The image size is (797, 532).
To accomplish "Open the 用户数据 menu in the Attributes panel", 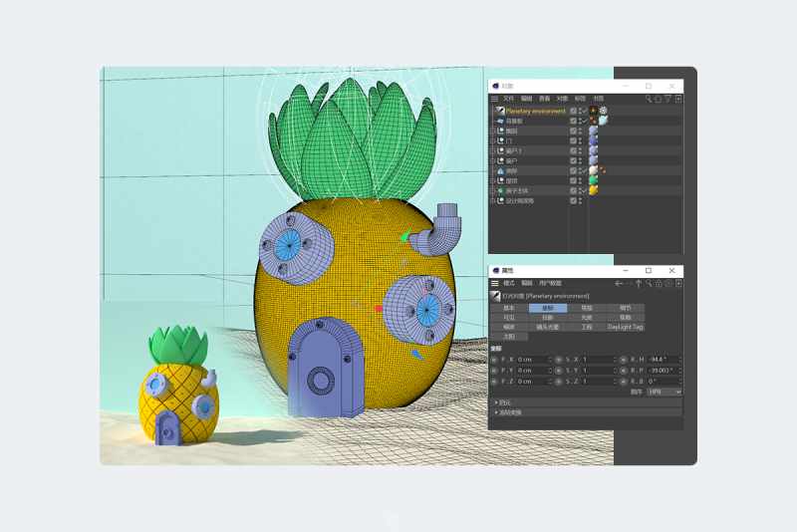I will click(x=550, y=284).
